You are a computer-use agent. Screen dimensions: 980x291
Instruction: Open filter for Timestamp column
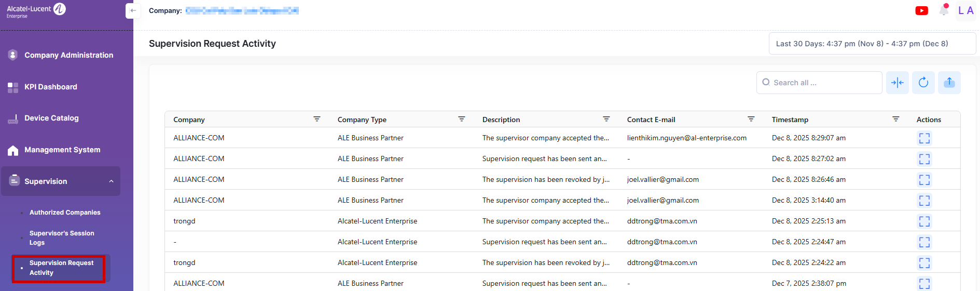tap(895, 120)
